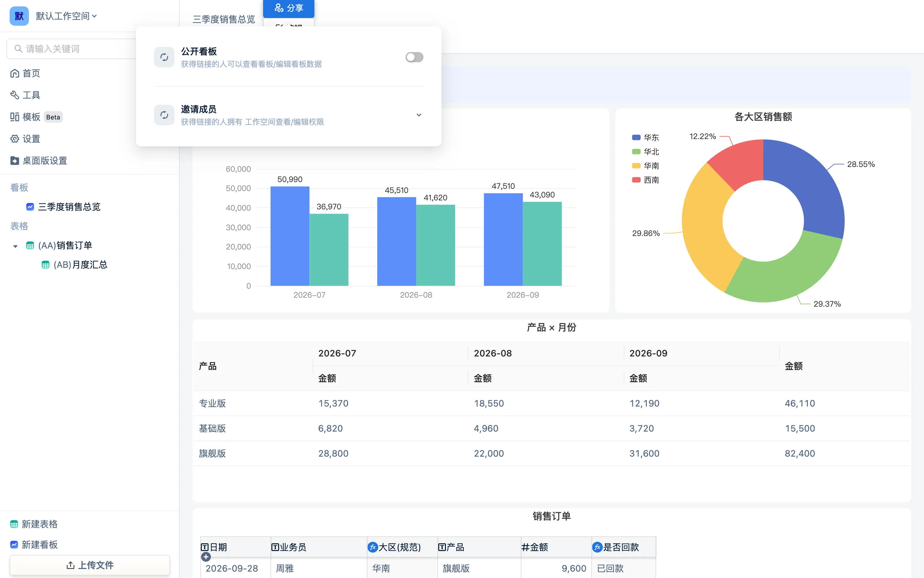Screen dimensions: 924x578
Task: Click the 周雅 salesperson cell
Action: 319,568
